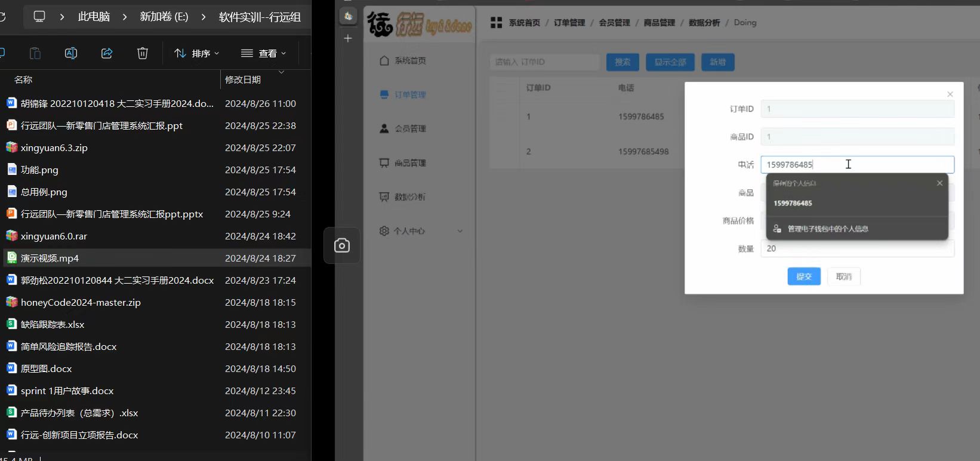Screen dimensions: 980x461
Task: Click the 订单ID table column header
Action: point(538,88)
